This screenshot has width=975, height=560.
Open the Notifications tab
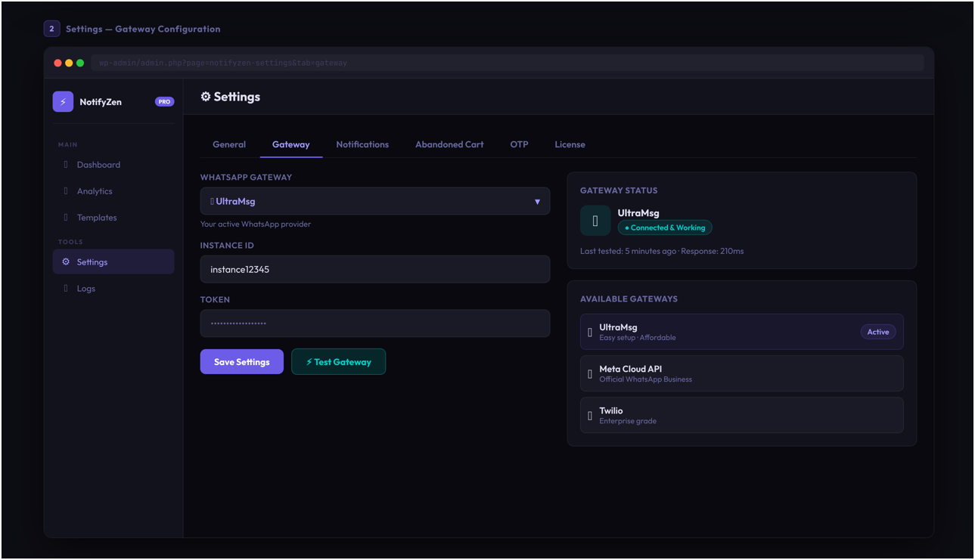[x=362, y=144]
